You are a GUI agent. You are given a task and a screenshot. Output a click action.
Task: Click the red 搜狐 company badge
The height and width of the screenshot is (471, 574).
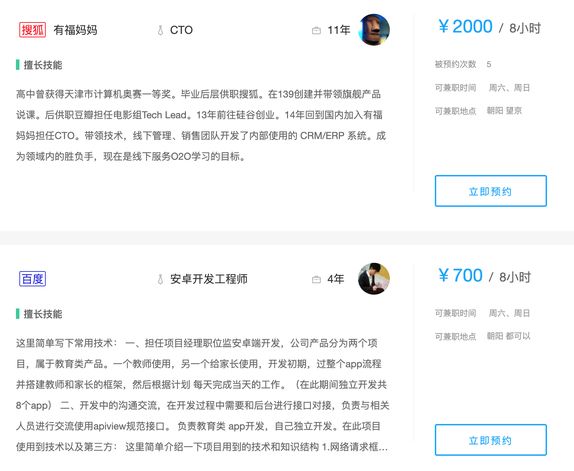(32, 30)
